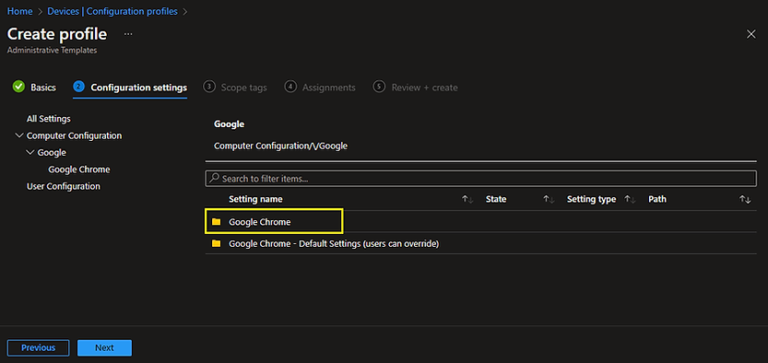Open the ellipsis menu beside Create profile

(128, 34)
